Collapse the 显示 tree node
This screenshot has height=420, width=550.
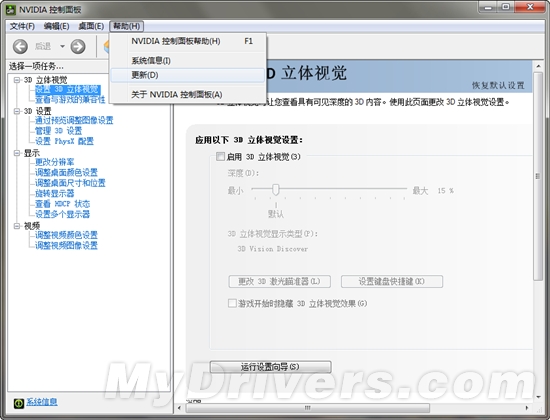coord(16,153)
